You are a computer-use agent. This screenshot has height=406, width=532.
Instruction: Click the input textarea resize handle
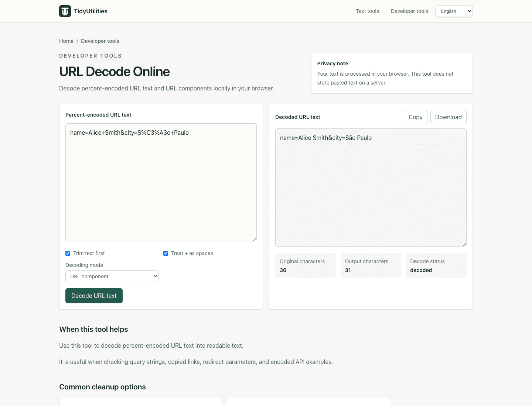tap(255, 239)
